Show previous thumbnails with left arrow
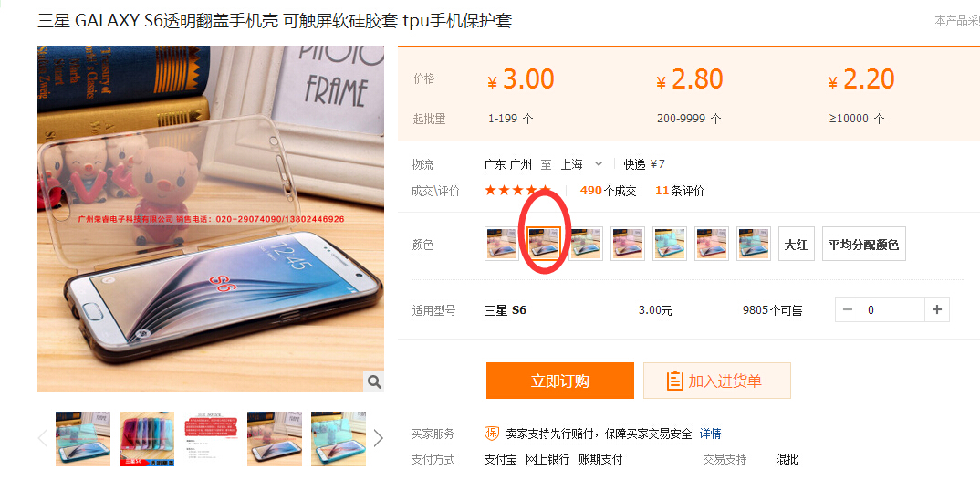 point(43,438)
